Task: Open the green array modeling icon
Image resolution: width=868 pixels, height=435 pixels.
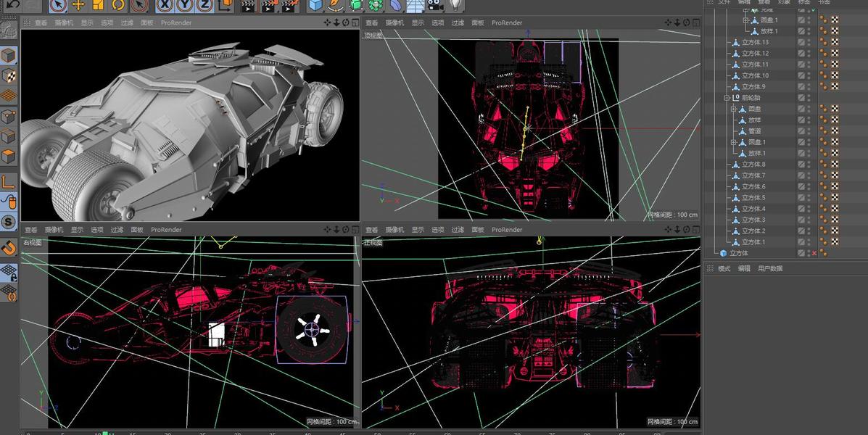Action: click(x=376, y=6)
